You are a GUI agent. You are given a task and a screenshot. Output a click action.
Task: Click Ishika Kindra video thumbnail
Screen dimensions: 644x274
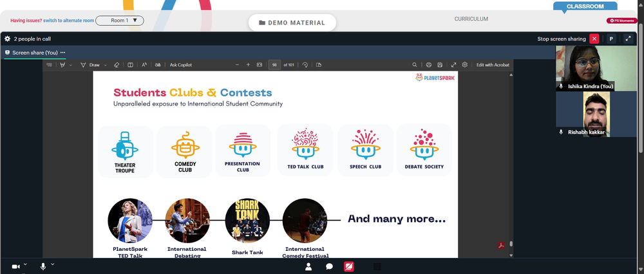click(596, 68)
